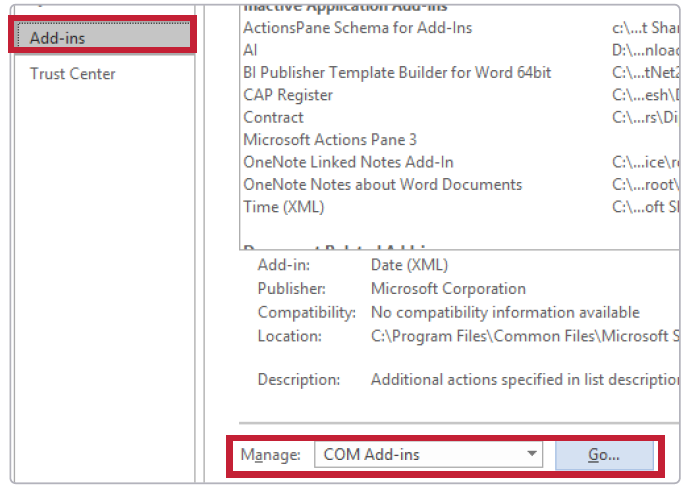Image resolution: width=686 pixels, height=487 pixels.
Task: Select the AI add-in row
Action: [x=250, y=50]
